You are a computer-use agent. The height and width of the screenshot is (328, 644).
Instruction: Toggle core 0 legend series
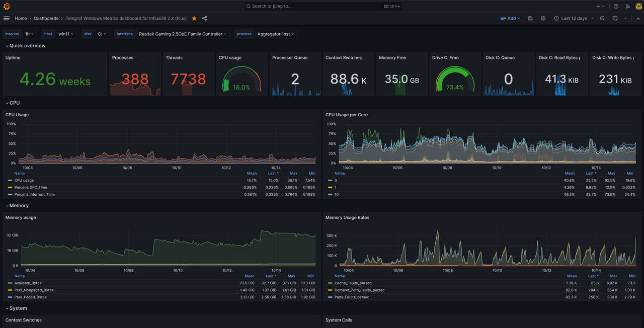(x=336, y=180)
